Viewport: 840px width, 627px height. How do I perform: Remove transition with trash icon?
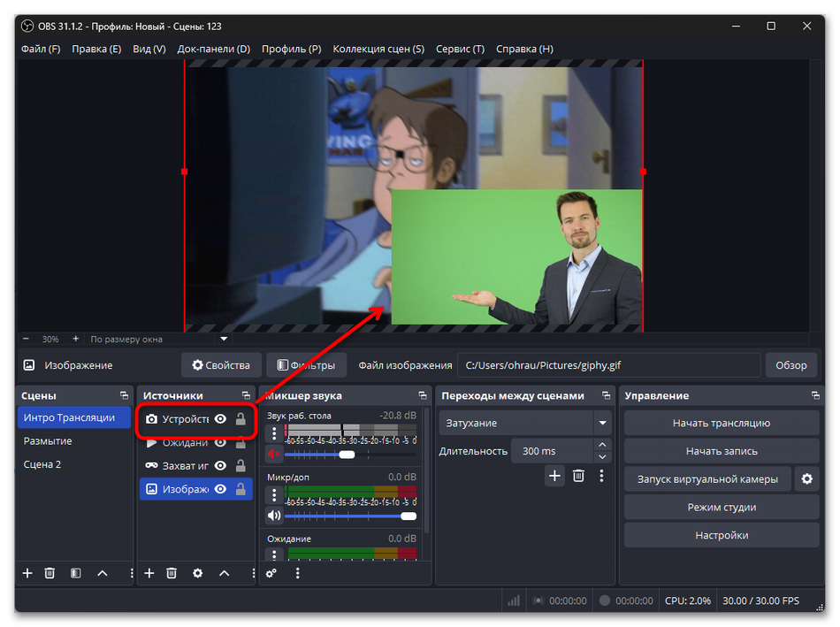click(x=578, y=476)
